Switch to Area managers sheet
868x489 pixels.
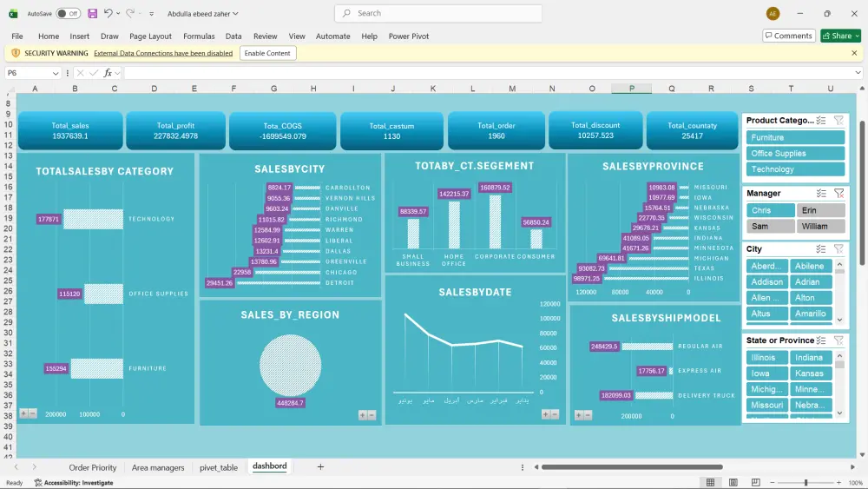pyautogui.click(x=158, y=467)
